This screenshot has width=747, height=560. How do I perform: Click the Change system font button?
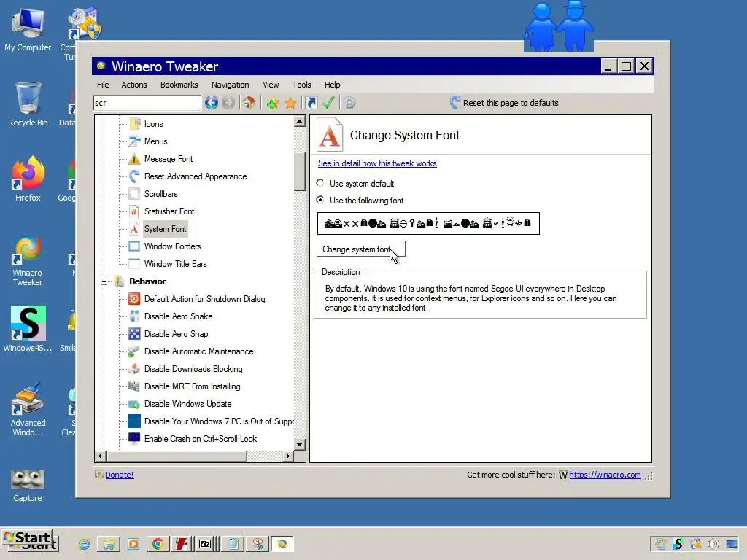tap(361, 249)
